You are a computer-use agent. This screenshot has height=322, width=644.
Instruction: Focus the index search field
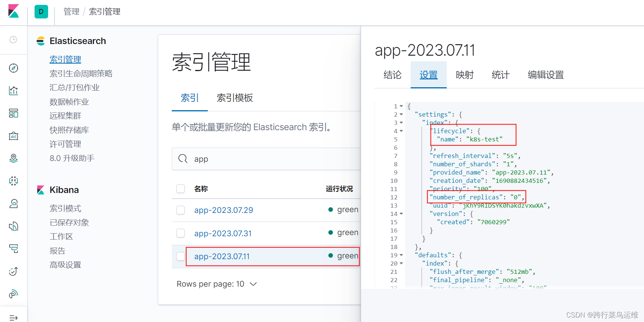click(x=266, y=159)
